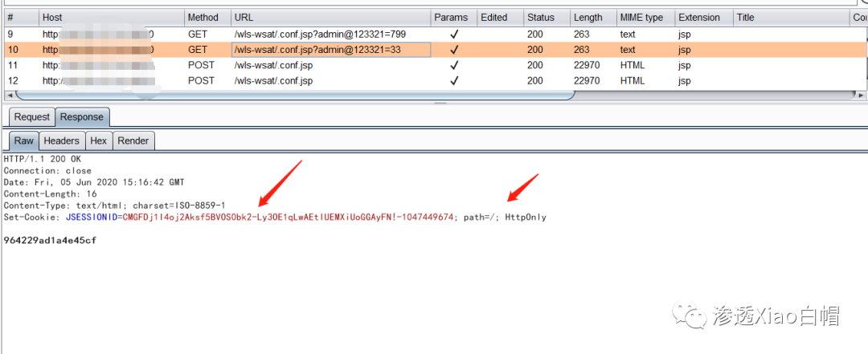This screenshot has width=868, height=354.
Task: Click the Connection: close header line
Action: (x=47, y=171)
